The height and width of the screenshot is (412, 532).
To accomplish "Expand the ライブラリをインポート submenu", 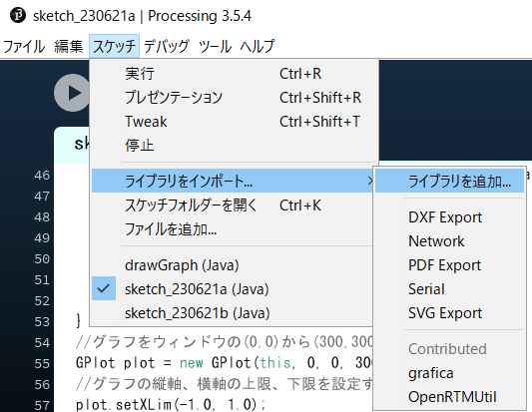I will (x=233, y=181).
